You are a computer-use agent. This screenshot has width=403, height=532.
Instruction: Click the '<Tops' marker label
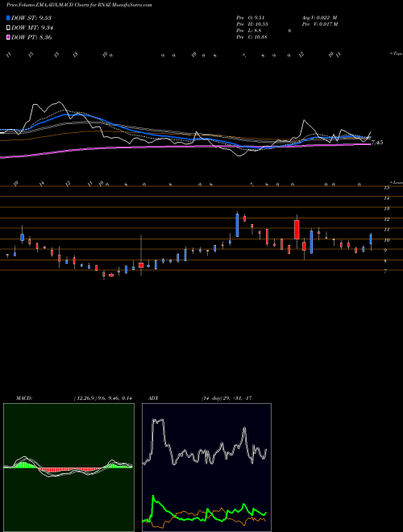coord(396,54)
